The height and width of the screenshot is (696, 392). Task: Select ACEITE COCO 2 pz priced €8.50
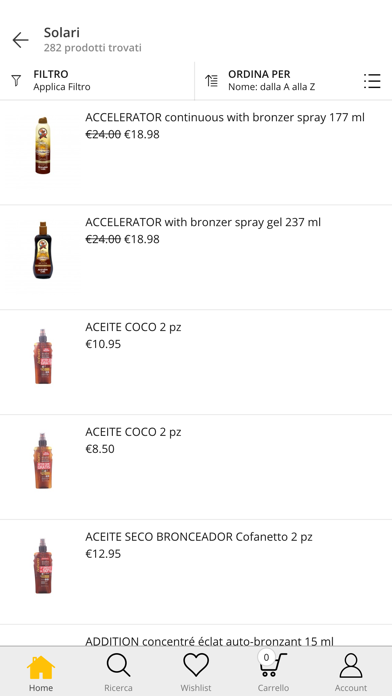pyautogui.click(x=196, y=467)
